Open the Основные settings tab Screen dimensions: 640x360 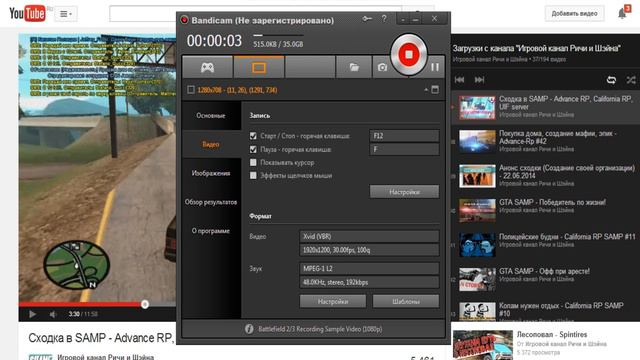point(211,116)
